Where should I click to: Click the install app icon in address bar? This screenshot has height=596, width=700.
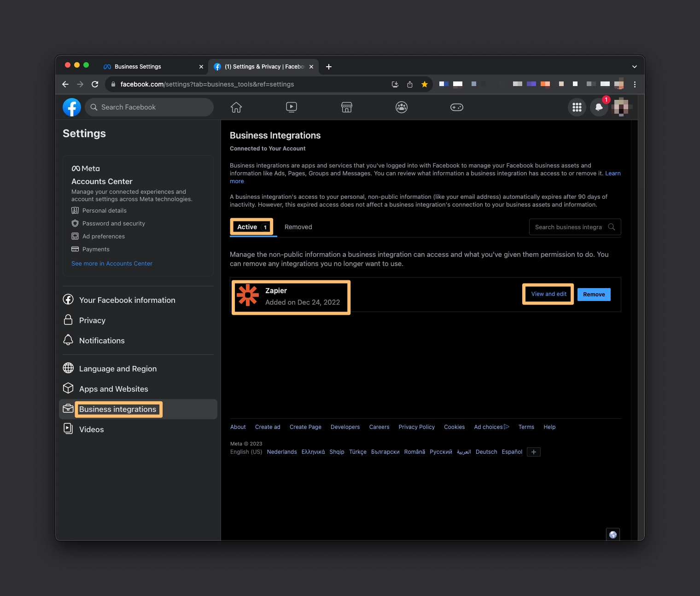395,84
